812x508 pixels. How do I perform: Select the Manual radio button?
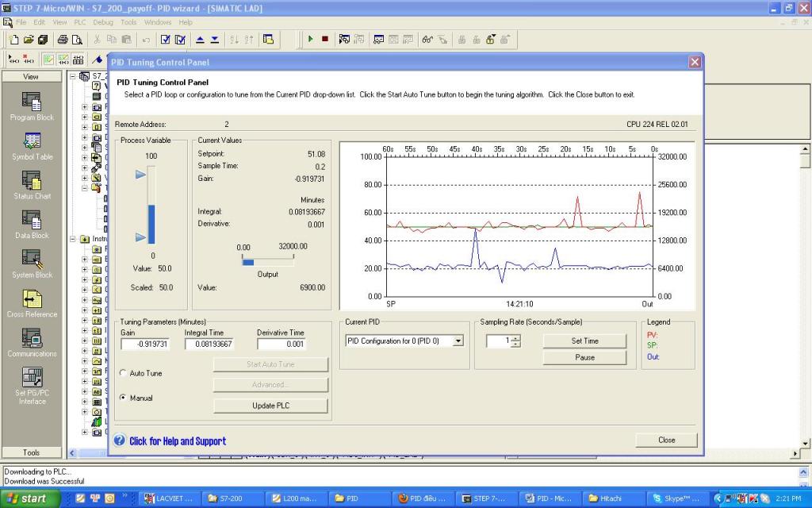pos(123,398)
